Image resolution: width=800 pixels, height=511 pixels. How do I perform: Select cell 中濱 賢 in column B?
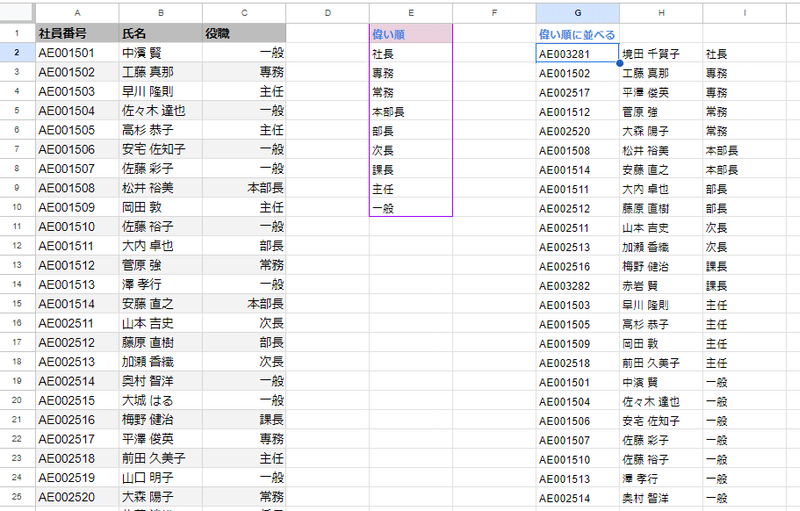(x=161, y=53)
